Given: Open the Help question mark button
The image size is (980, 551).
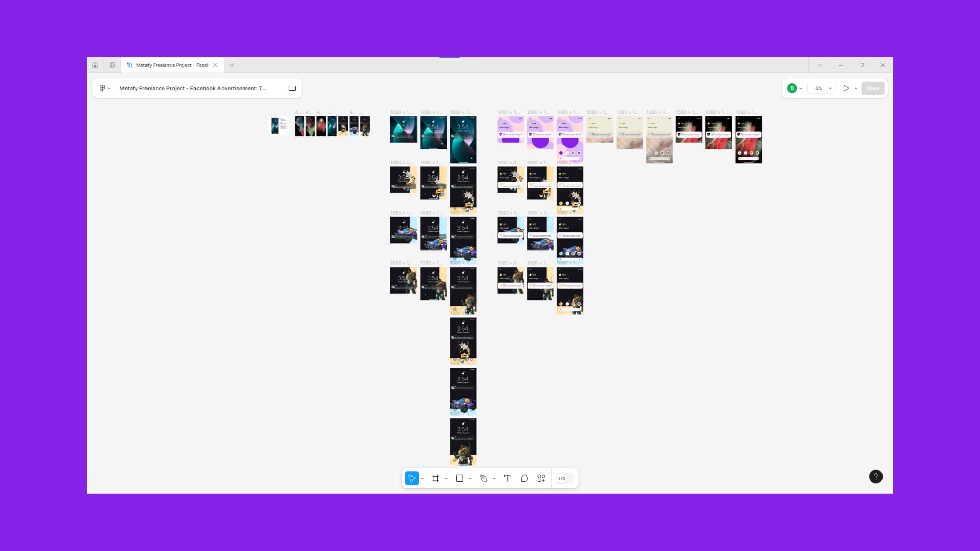Looking at the screenshot, I should click(875, 477).
